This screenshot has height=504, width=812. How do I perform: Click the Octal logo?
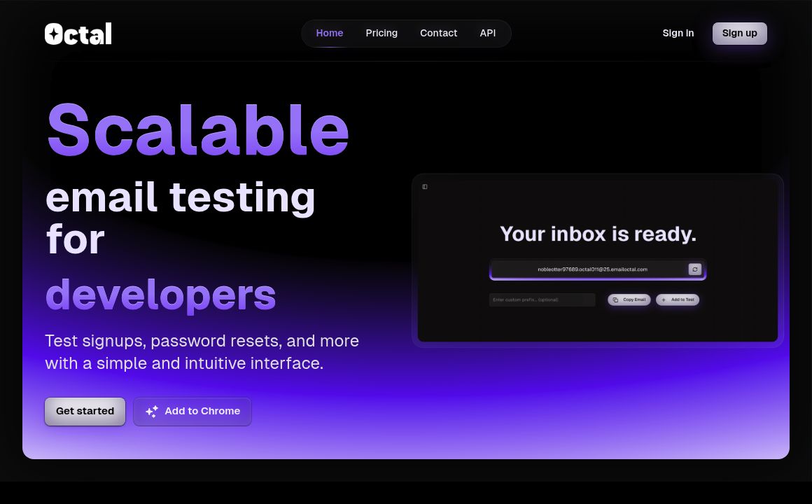(78, 34)
